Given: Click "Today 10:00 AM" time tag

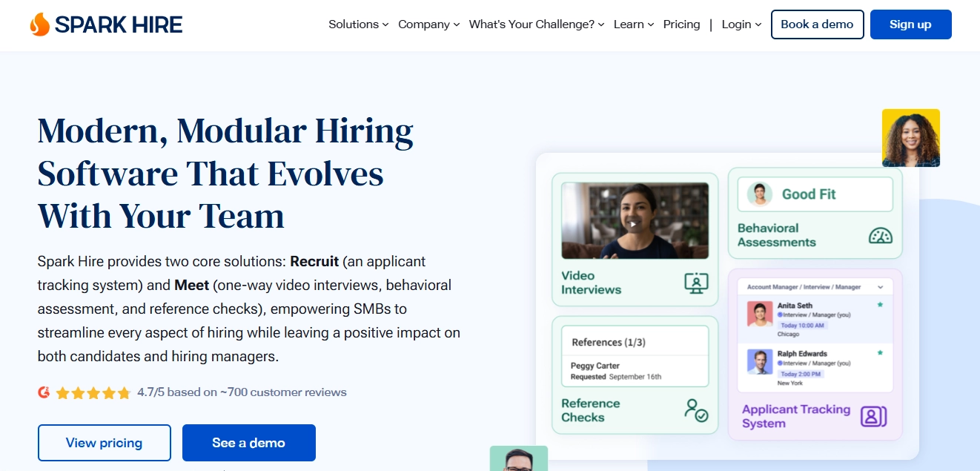Looking at the screenshot, I should 801,325.
